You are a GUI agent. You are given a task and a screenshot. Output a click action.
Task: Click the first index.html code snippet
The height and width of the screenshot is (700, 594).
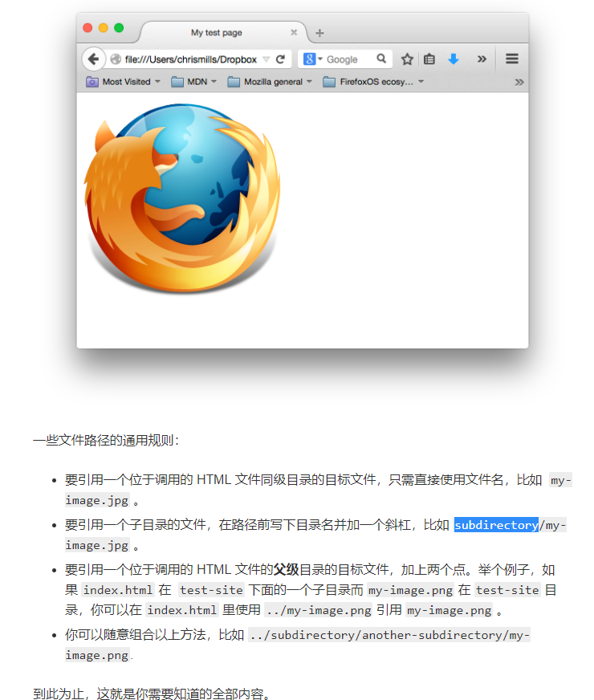(118, 590)
